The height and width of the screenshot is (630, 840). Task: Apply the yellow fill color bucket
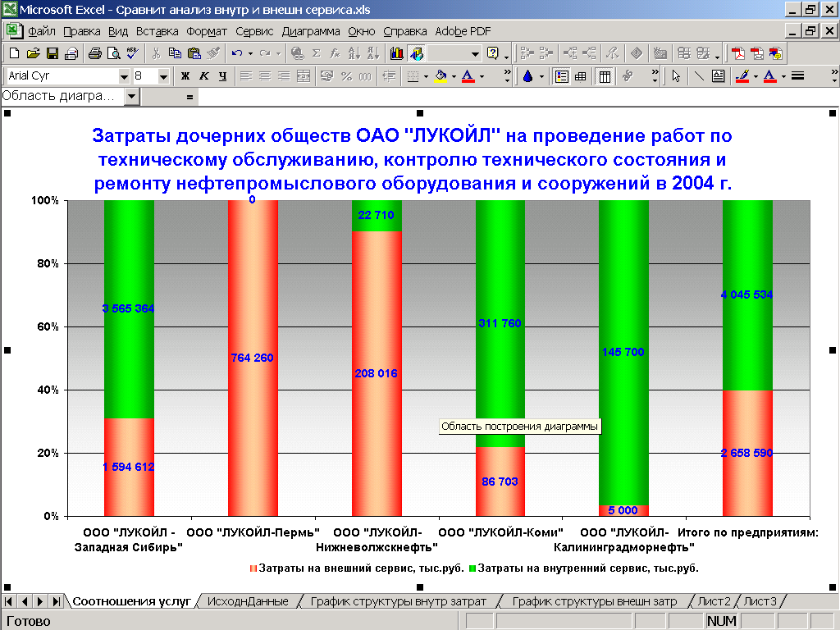tap(441, 76)
